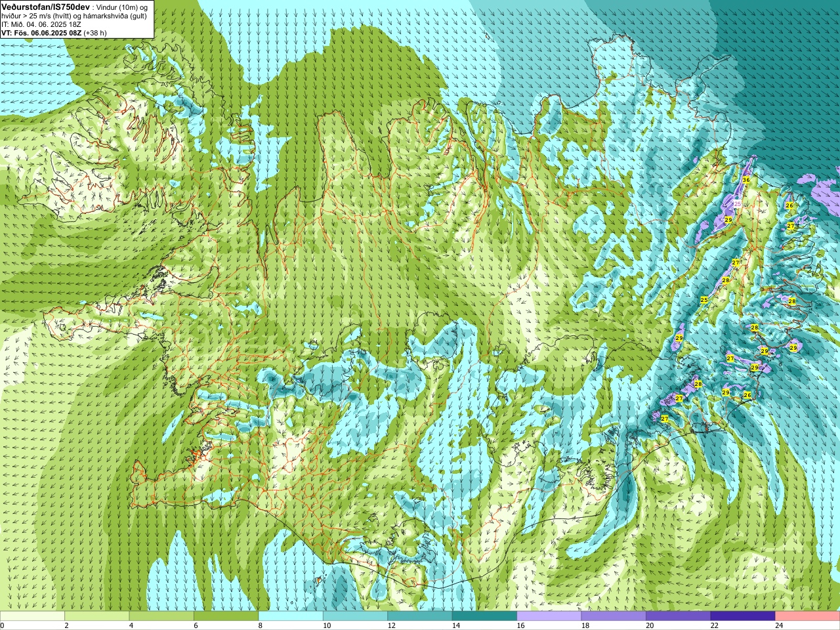
Task: Select the 6–8 m/s darker green swatch
Action: (226, 616)
